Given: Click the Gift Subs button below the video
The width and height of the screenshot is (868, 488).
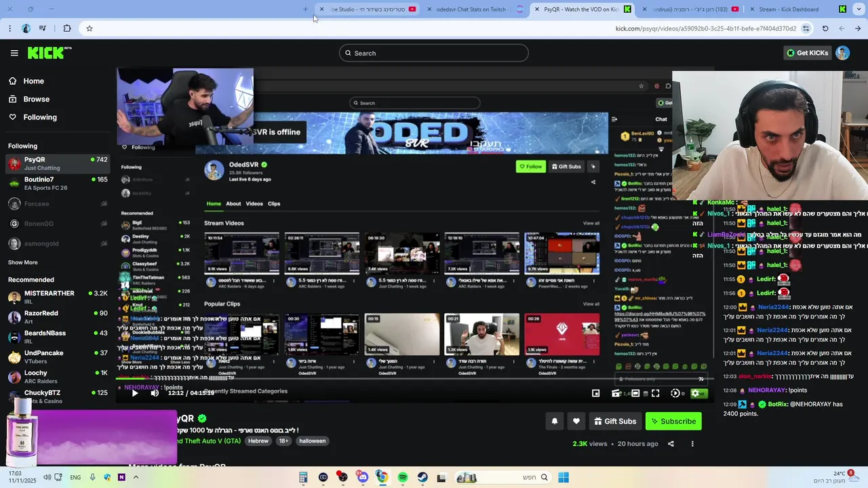Looking at the screenshot, I should pos(614,421).
